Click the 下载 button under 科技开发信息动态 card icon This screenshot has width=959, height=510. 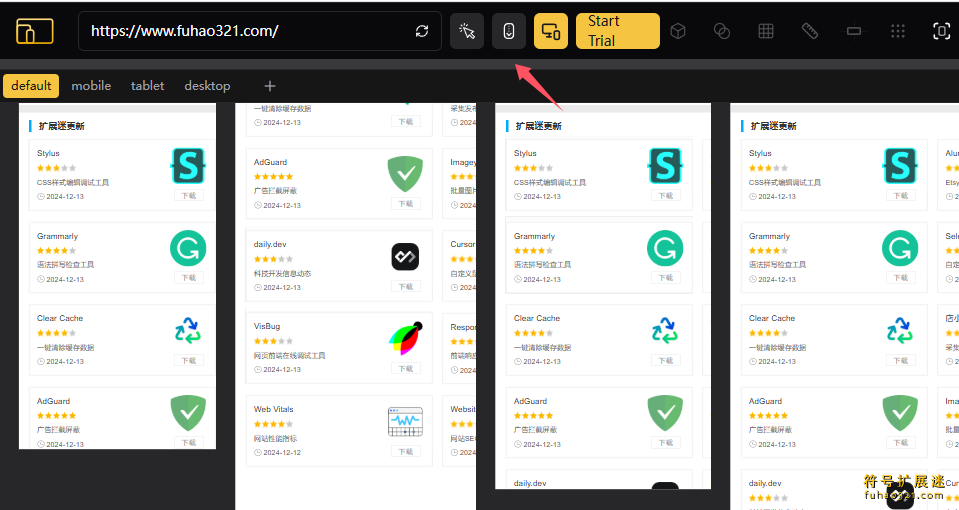coord(406,287)
